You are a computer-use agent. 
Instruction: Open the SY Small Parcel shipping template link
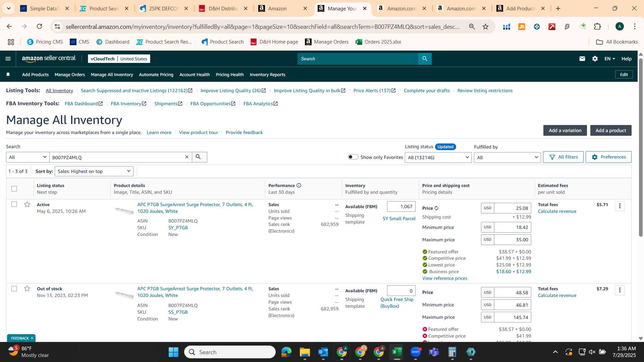click(x=399, y=219)
